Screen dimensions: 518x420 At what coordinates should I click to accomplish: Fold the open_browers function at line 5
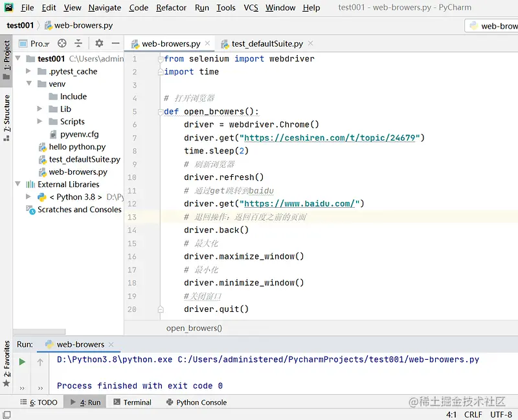161,111
